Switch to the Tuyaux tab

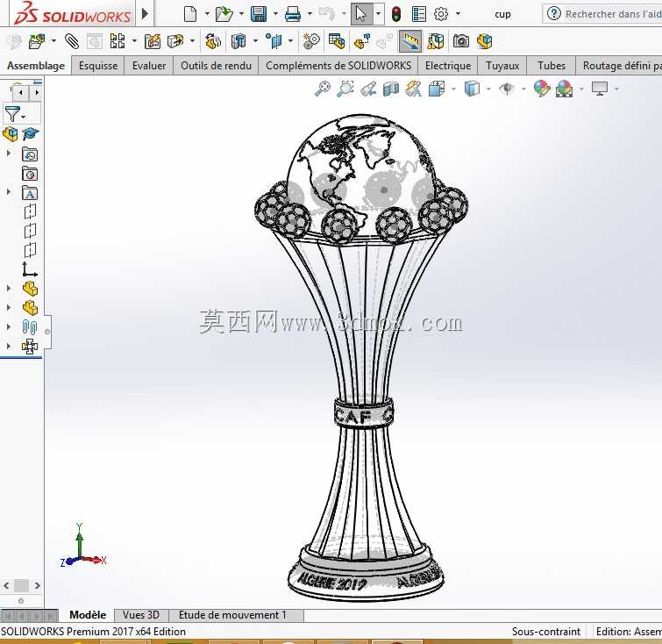[502, 66]
